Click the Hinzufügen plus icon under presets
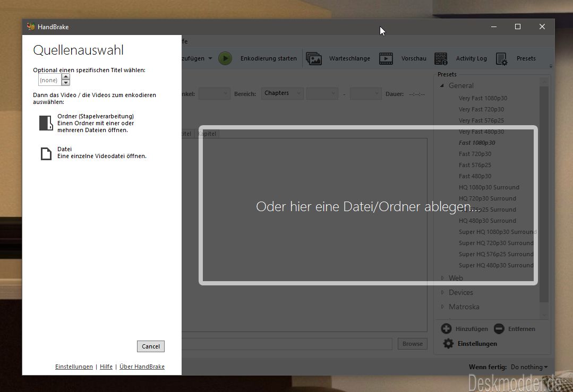Image resolution: width=573 pixels, height=392 pixels. (446, 328)
